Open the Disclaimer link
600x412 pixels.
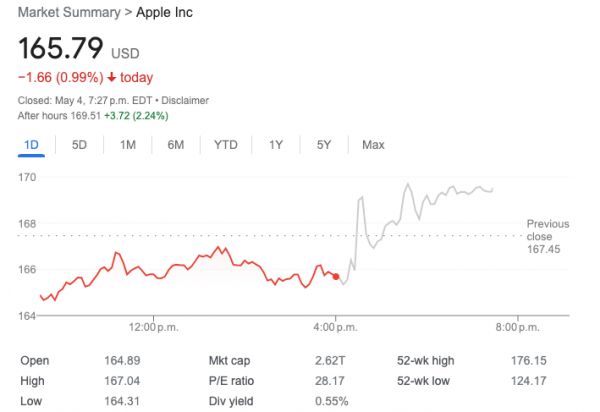183,100
